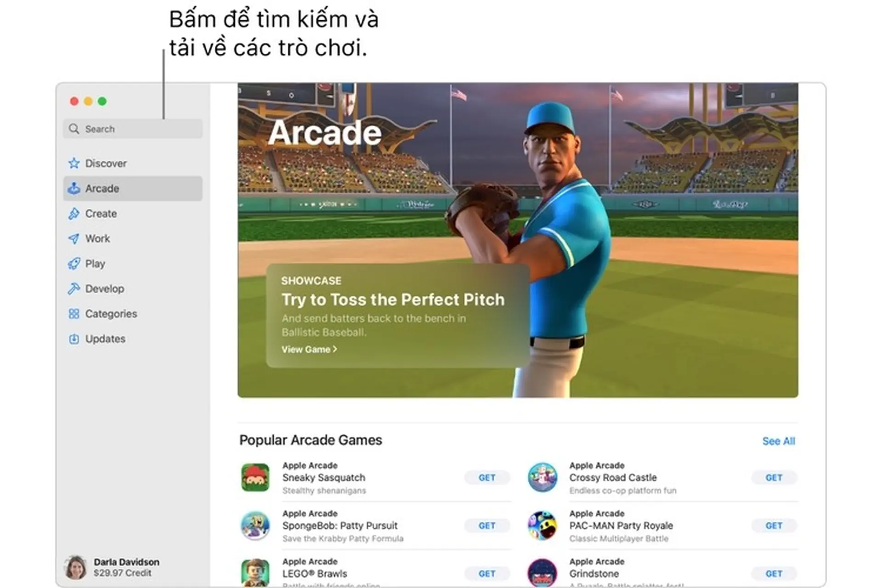The image size is (882, 588).
Task: Click the Updates download icon
Action: [x=73, y=339]
